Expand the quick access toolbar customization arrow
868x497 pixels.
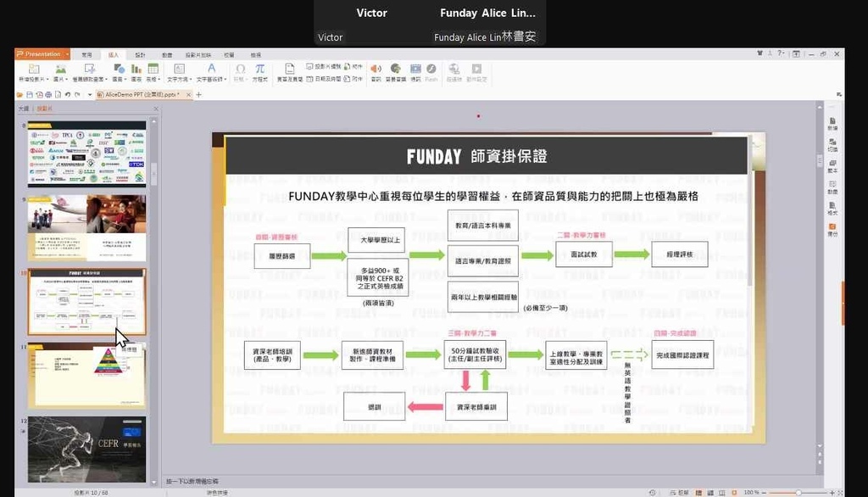pyautogui.click(x=89, y=95)
